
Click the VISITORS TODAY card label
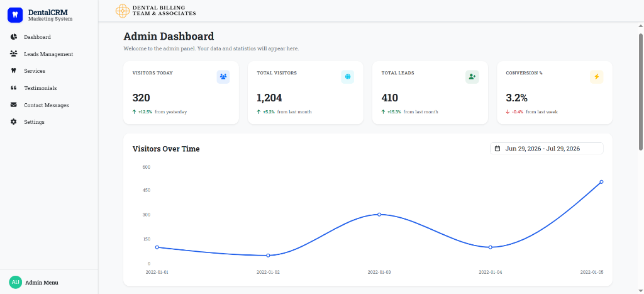tap(153, 73)
